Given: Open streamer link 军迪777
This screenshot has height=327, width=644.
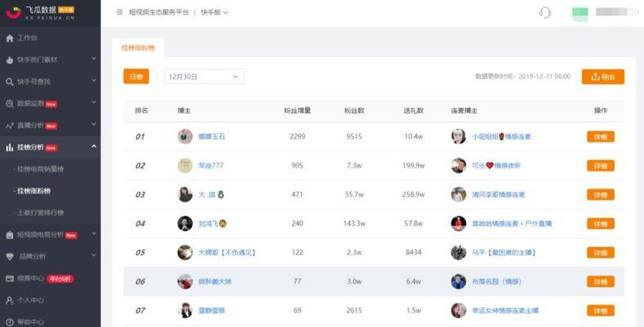Looking at the screenshot, I should click(x=211, y=166).
